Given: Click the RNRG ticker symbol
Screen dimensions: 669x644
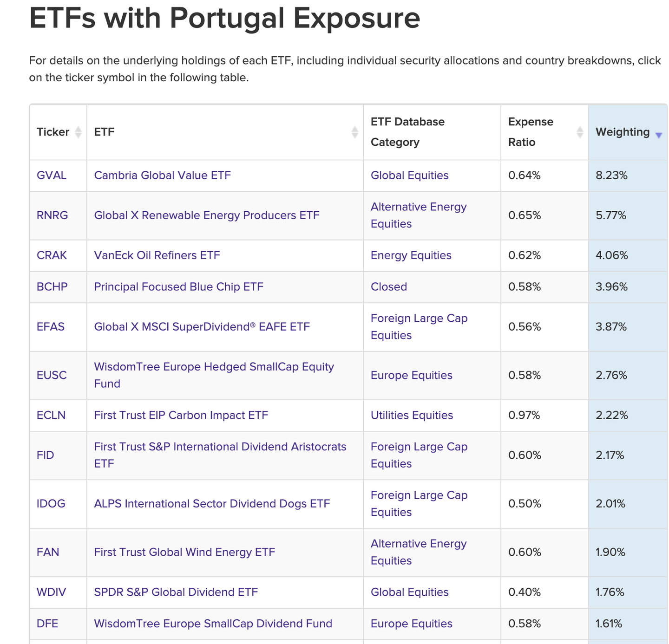Looking at the screenshot, I should (52, 215).
